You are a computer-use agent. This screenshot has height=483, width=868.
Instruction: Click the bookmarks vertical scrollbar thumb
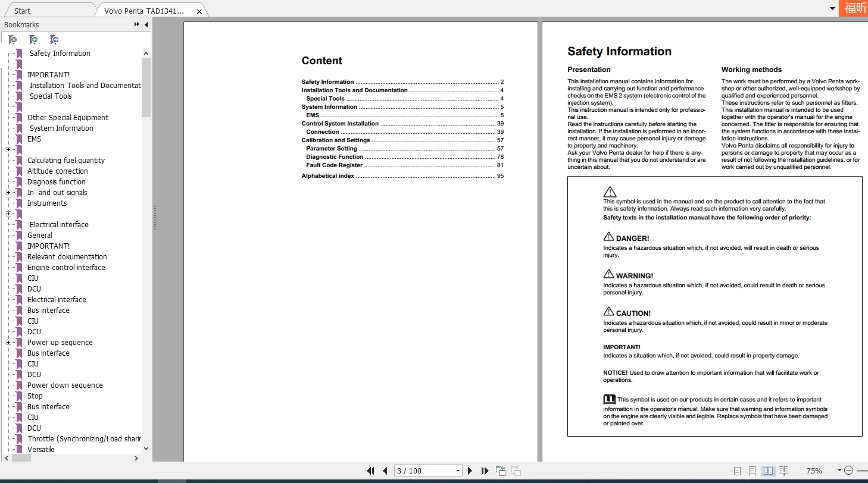click(x=146, y=87)
